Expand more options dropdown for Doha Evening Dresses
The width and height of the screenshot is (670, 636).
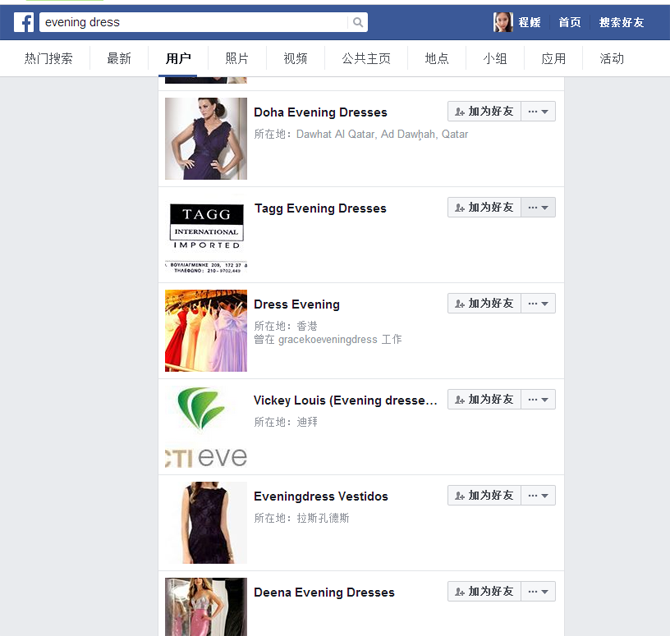tap(538, 111)
